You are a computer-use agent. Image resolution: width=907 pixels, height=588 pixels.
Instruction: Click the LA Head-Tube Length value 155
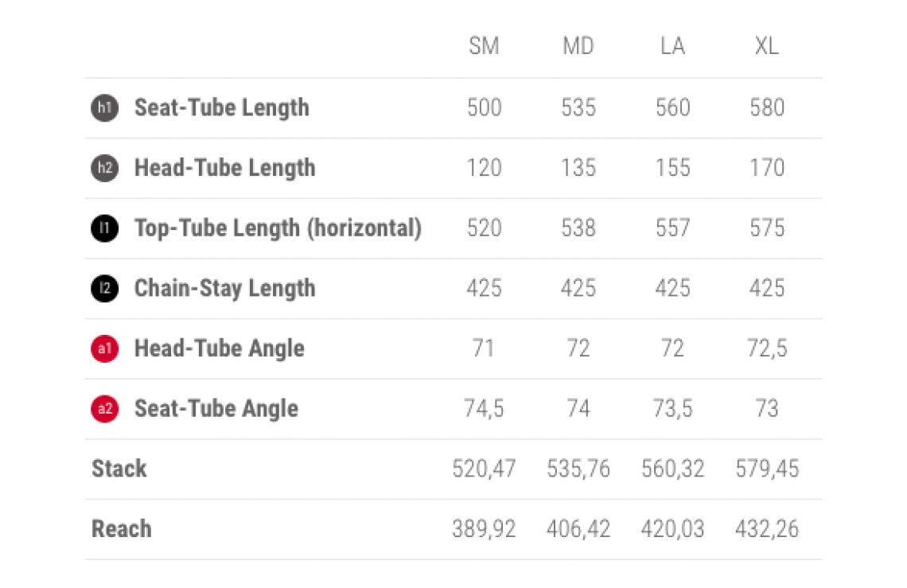[x=672, y=168]
